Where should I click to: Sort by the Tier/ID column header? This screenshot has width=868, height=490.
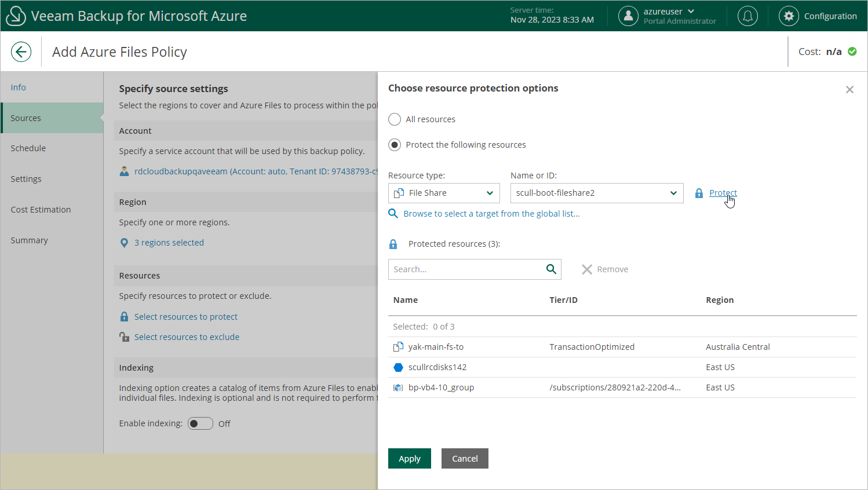coord(564,300)
